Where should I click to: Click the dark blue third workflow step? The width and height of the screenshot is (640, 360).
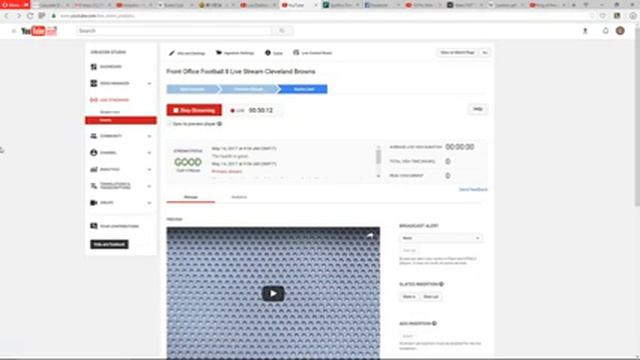304,89
